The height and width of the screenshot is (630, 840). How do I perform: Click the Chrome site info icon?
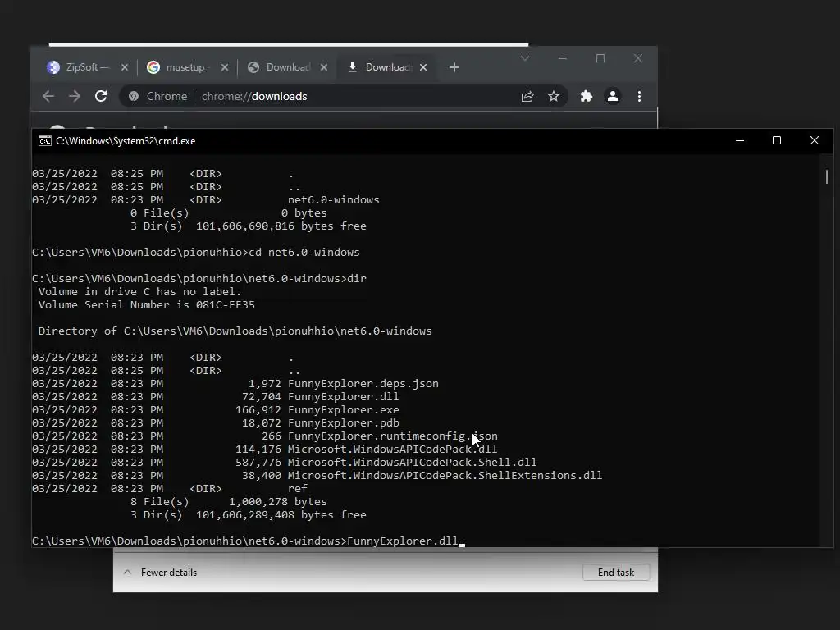[134, 96]
